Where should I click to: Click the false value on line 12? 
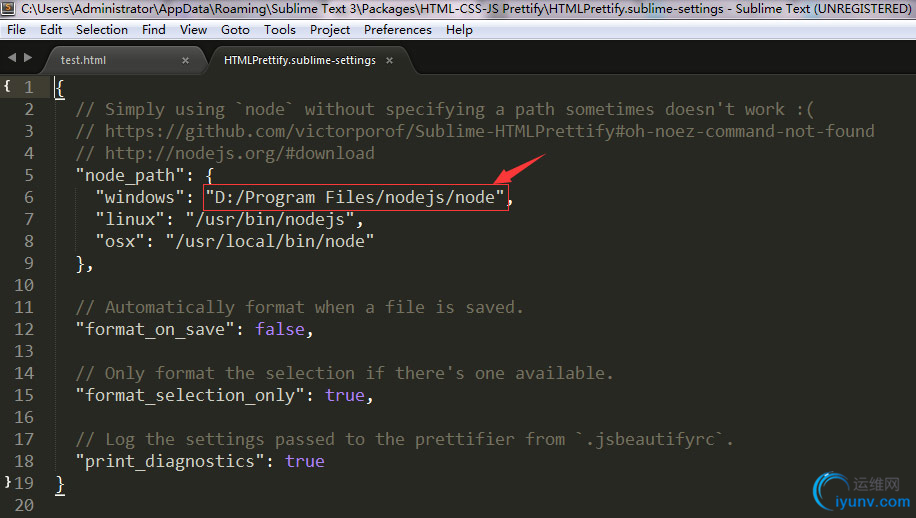(x=280, y=329)
